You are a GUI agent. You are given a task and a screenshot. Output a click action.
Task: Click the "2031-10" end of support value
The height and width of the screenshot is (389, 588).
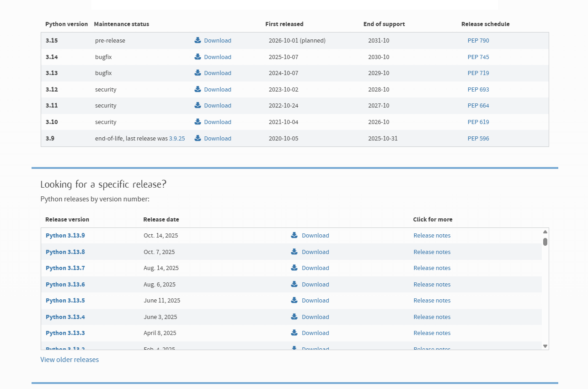[379, 41]
